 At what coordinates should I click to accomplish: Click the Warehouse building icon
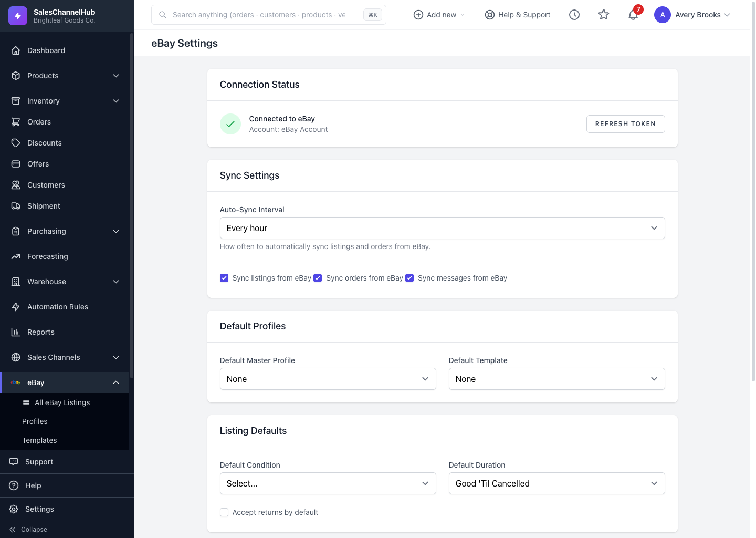tap(16, 282)
